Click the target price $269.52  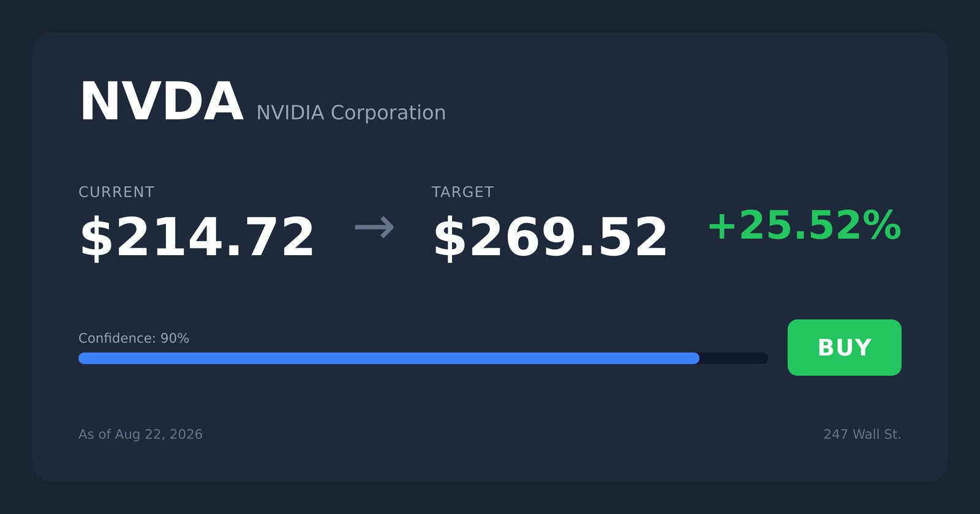point(550,237)
